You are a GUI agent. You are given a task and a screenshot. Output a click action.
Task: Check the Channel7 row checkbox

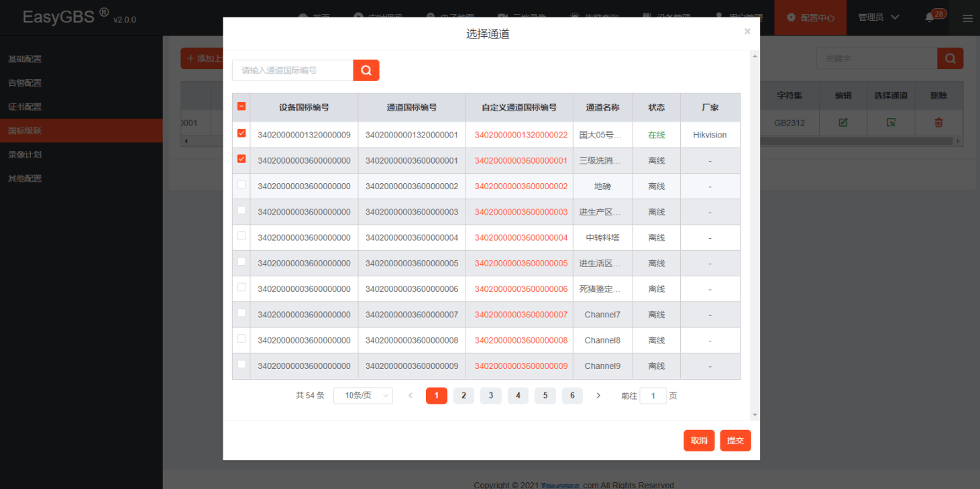click(x=241, y=313)
